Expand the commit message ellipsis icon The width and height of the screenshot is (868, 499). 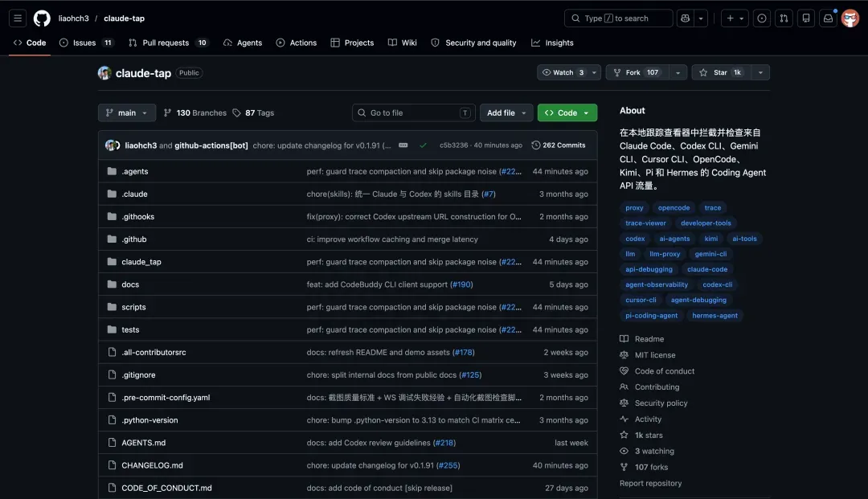pyautogui.click(x=403, y=145)
